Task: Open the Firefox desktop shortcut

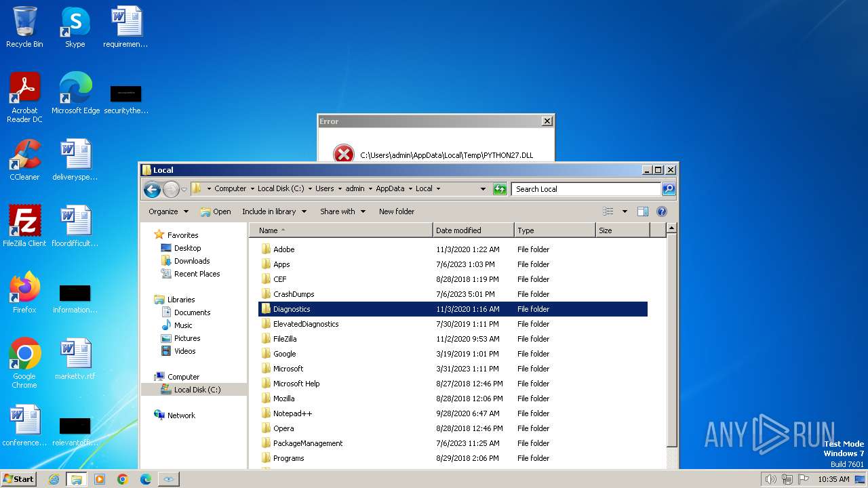Action: 24,293
